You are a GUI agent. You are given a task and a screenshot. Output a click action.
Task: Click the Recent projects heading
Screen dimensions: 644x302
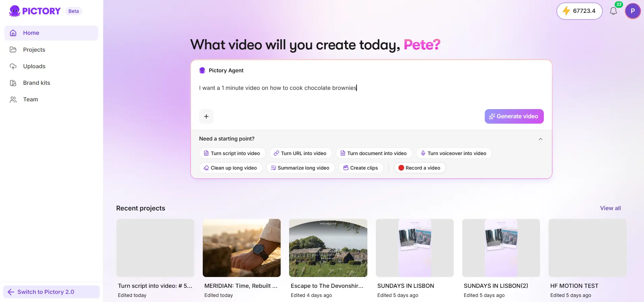click(x=141, y=208)
